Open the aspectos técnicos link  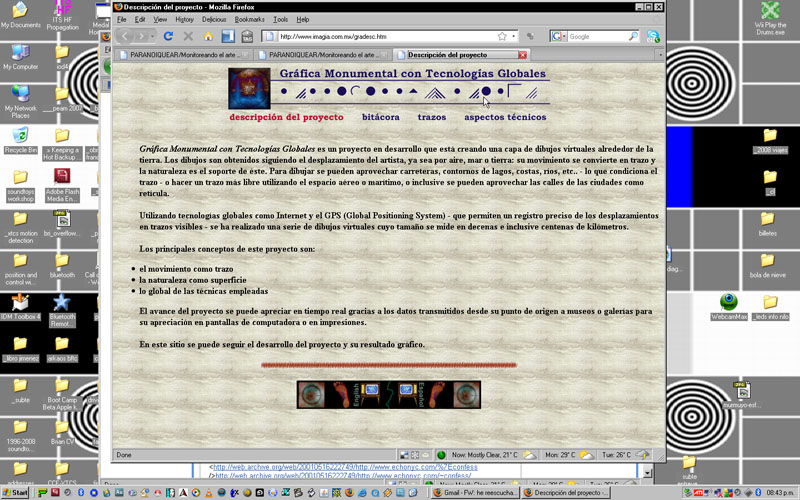click(505, 117)
